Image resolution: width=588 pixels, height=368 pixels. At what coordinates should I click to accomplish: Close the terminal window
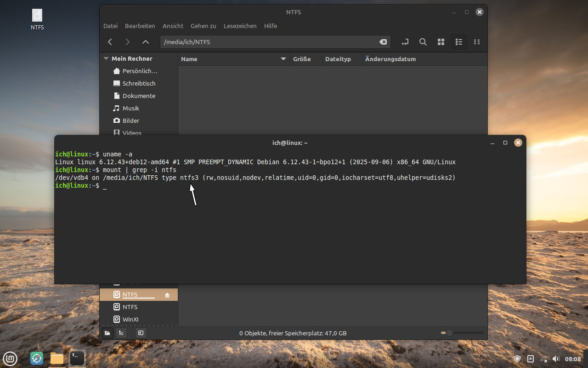point(518,143)
